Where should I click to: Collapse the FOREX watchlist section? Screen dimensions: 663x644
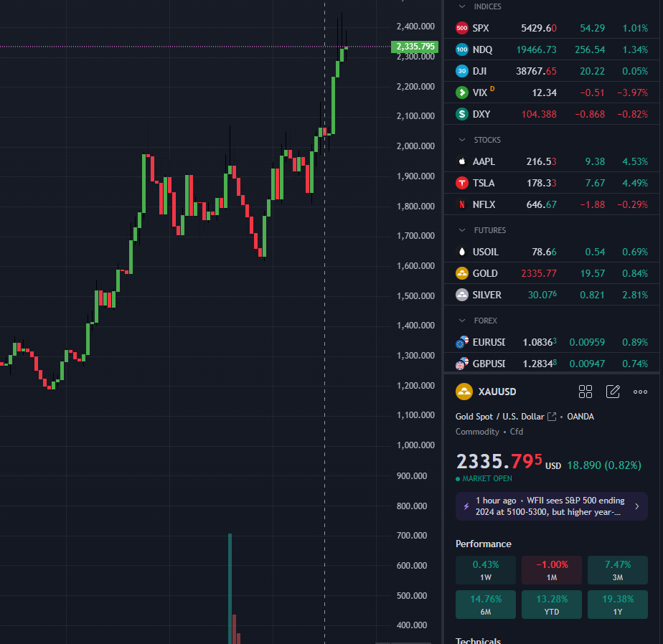[x=461, y=321]
